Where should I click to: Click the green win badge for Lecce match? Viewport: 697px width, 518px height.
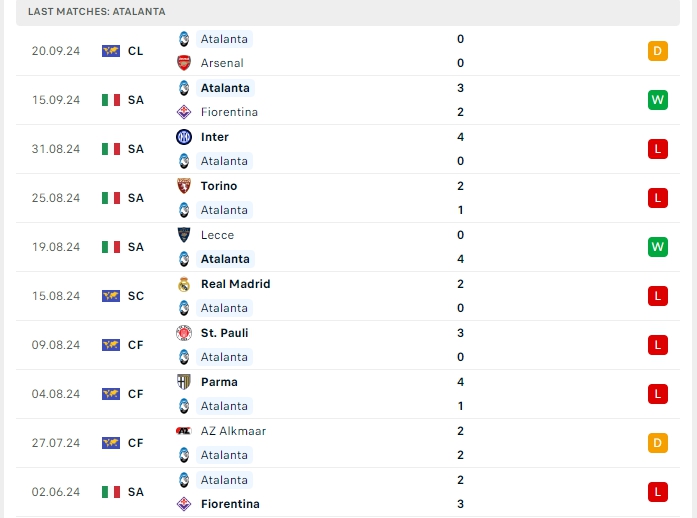tap(657, 247)
